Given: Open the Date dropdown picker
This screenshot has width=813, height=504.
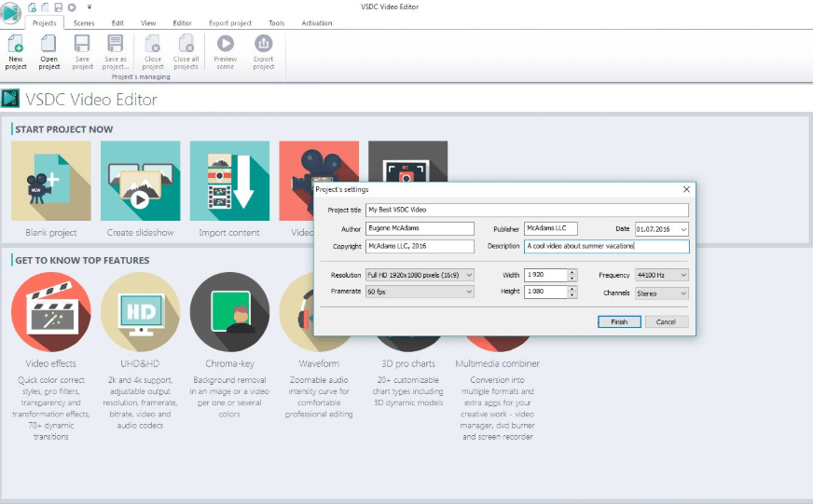Looking at the screenshot, I should coord(683,229).
